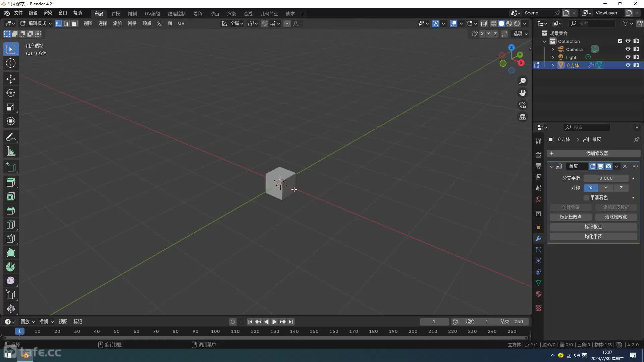Click the pan view hand icon
The width and height of the screenshot is (644, 362).
pyautogui.click(x=523, y=93)
